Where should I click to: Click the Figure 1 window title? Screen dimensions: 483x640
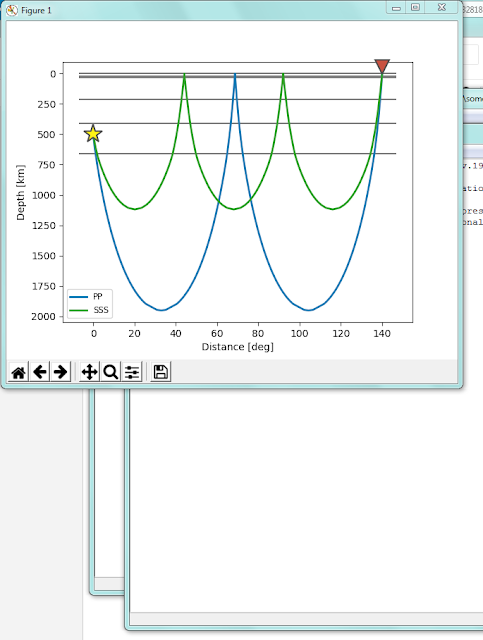36,11
